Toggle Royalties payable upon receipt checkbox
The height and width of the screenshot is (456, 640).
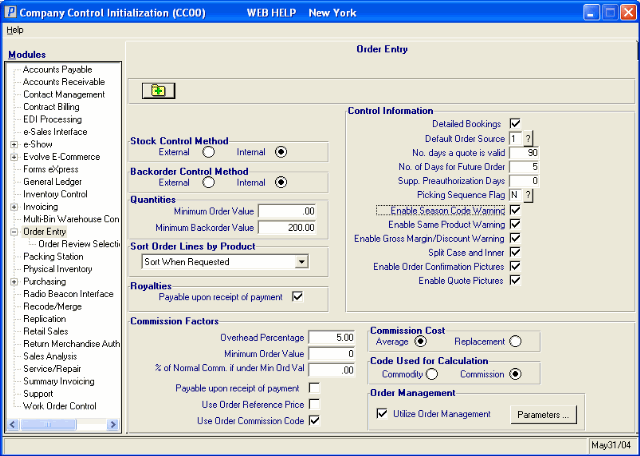pyautogui.click(x=298, y=297)
